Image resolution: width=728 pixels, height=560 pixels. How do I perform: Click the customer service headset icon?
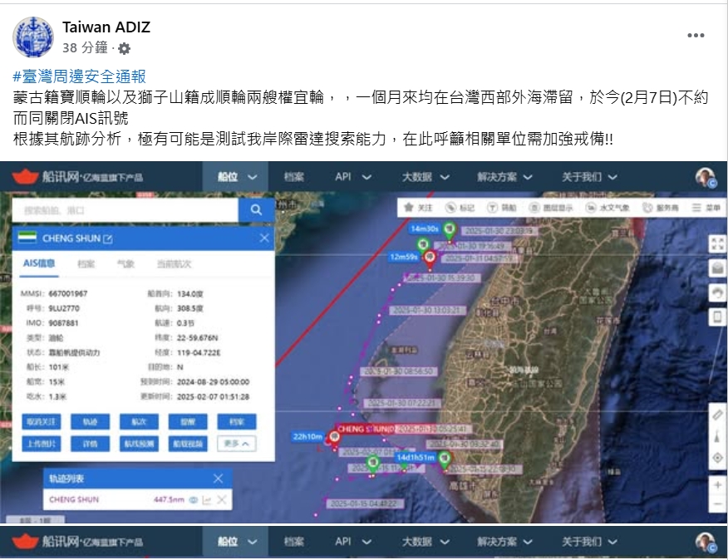click(x=717, y=292)
